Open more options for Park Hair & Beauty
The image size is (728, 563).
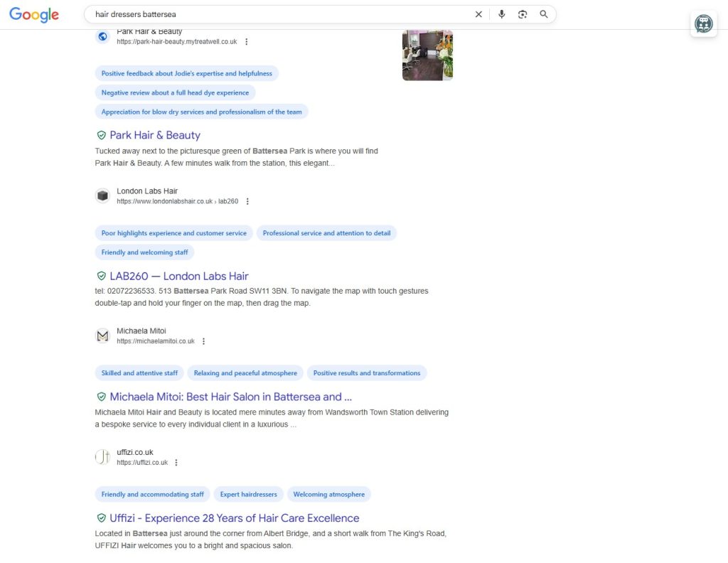click(247, 42)
